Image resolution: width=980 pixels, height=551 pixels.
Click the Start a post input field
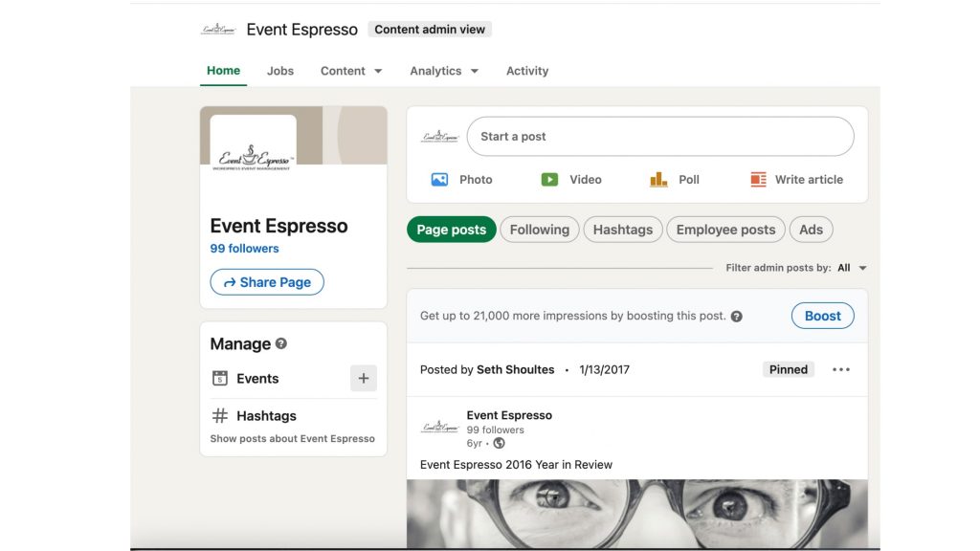[660, 136]
